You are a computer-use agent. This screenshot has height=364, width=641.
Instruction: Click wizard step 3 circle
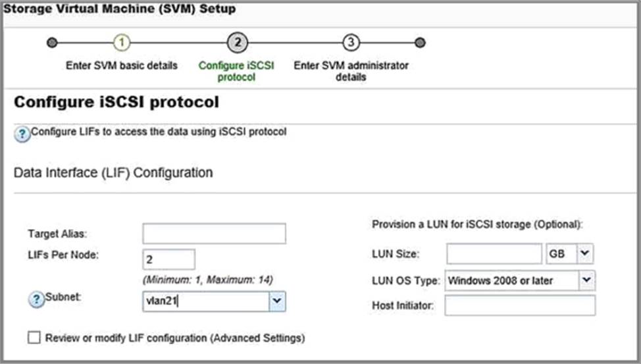[351, 43]
